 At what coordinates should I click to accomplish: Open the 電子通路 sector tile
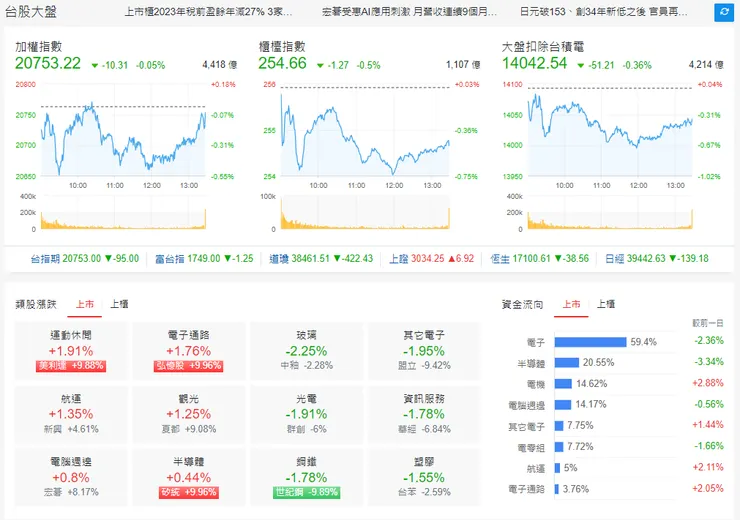click(x=190, y=351)
